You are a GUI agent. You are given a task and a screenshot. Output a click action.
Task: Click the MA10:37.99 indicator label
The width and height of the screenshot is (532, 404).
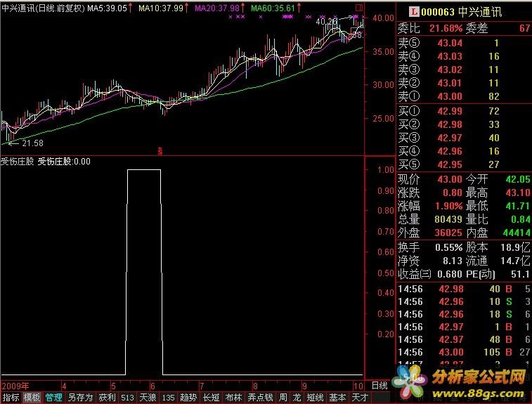point(160,8)
